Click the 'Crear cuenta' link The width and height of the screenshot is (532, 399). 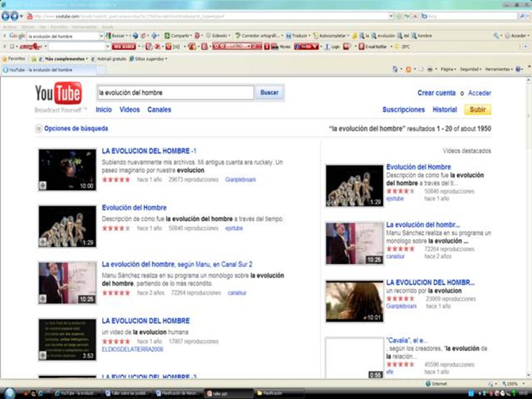click(436, 93)
